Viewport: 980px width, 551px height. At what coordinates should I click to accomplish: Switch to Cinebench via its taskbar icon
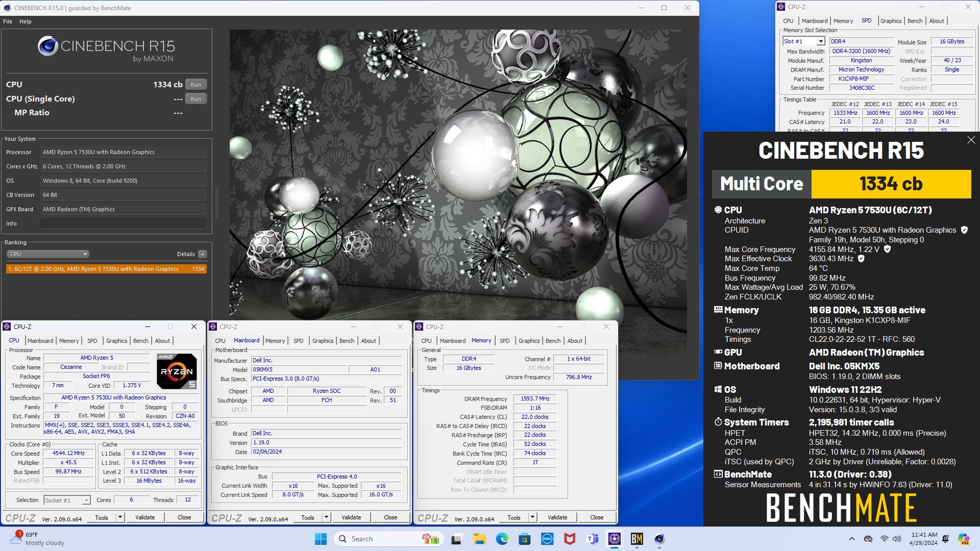[659, 539]
